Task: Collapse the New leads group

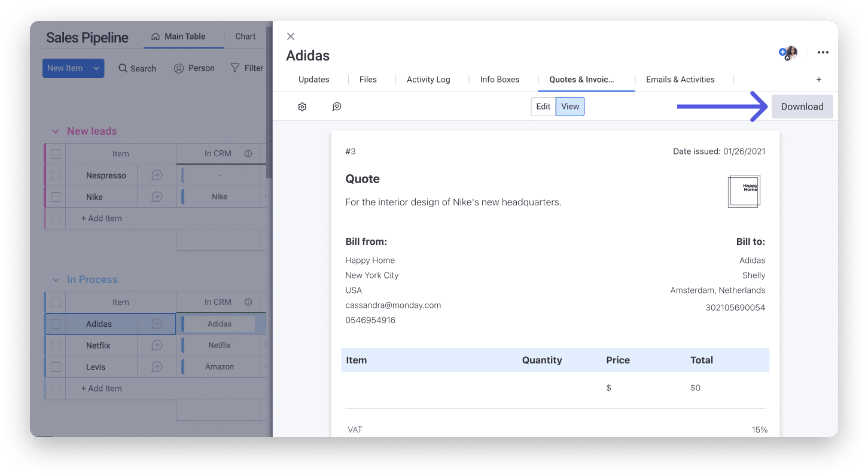Action: (x=56, y=131)
